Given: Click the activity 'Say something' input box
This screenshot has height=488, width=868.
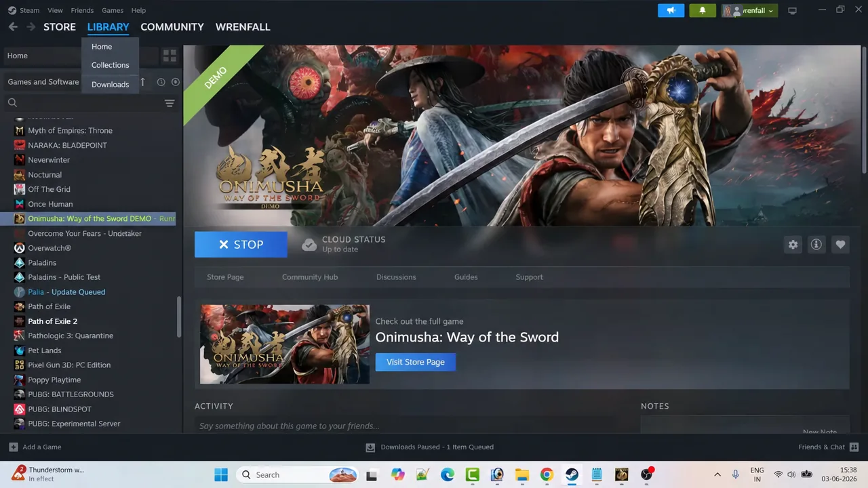Looking at the screenshot, I should point(406,426).
